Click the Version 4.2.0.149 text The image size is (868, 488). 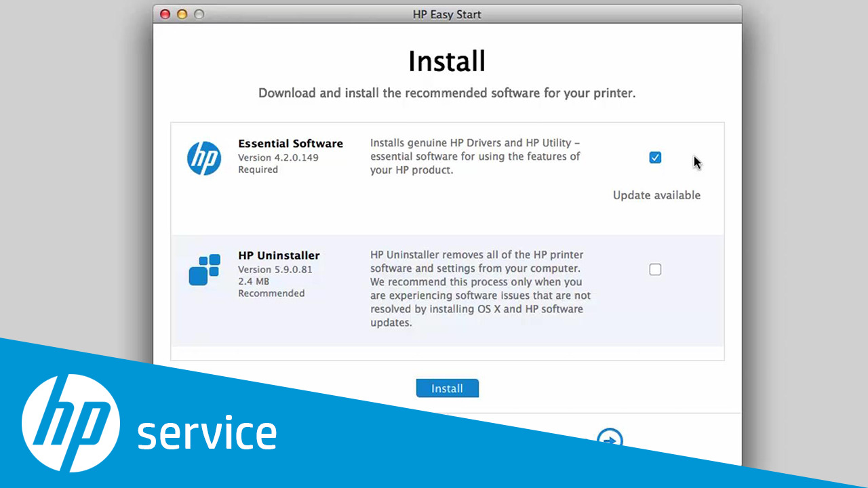coord(278,157)
